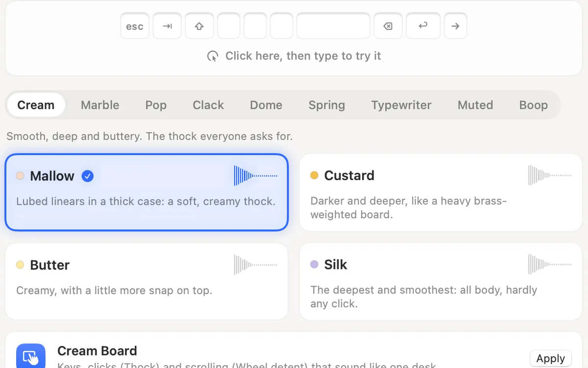Click the first blank key after shift

[229, 26]
